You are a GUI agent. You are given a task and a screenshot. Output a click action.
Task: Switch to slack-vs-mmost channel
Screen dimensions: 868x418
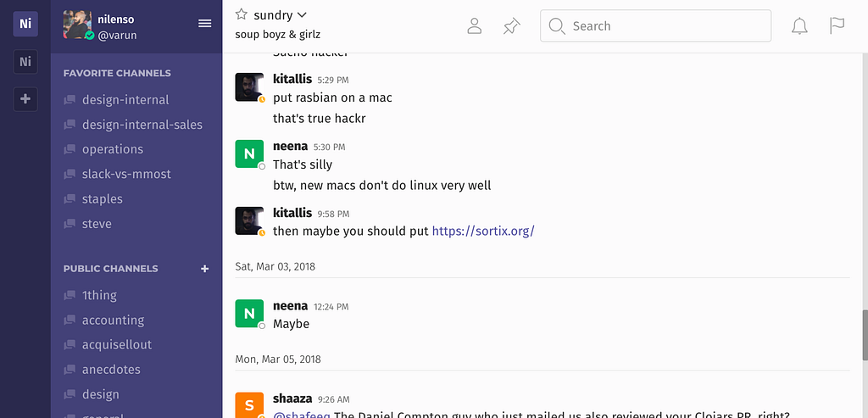click(126, 174)
